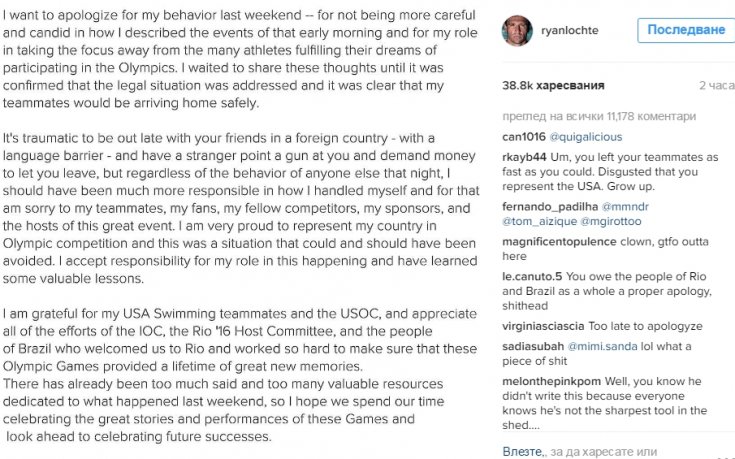Open the can1016 commenter profile

(524, 137)
